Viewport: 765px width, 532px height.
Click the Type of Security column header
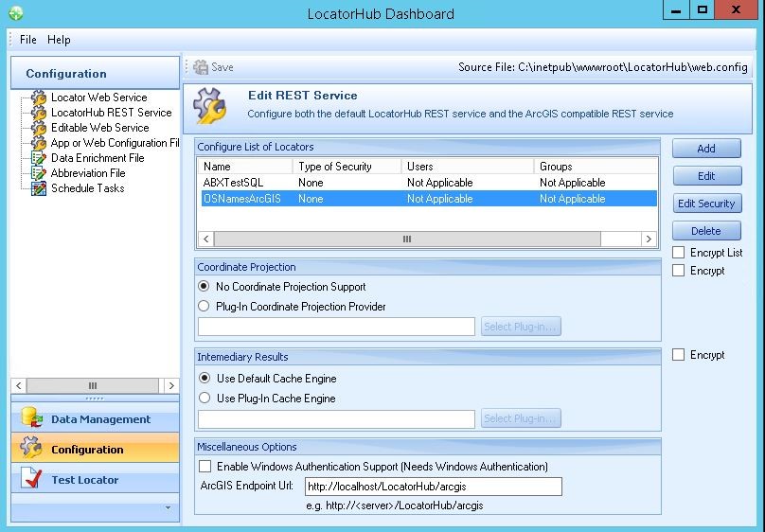(347, 167)
